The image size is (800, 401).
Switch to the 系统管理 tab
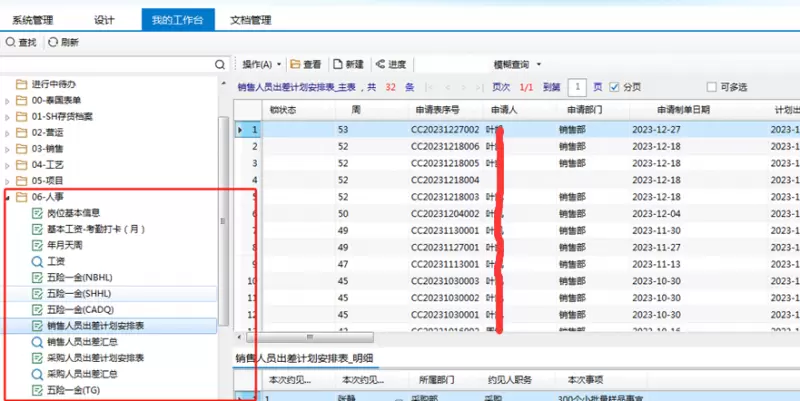(x=33, y=19)
